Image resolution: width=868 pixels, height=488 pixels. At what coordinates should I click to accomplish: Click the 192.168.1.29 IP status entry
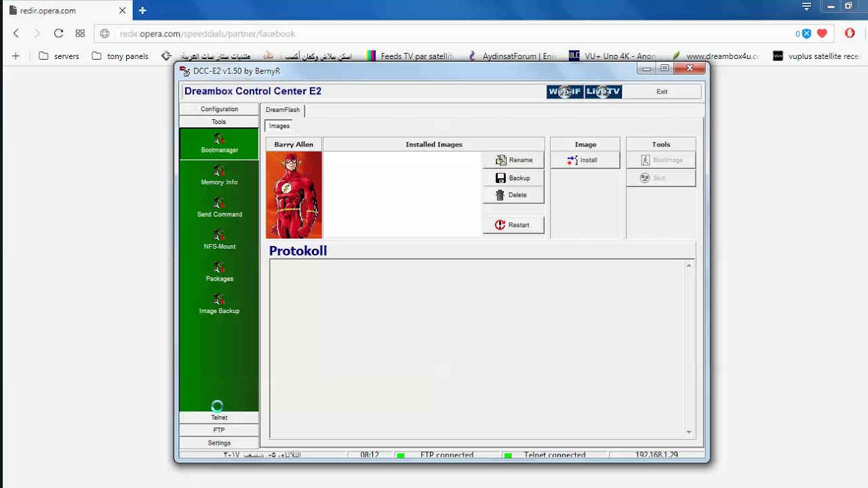point(656,455)
